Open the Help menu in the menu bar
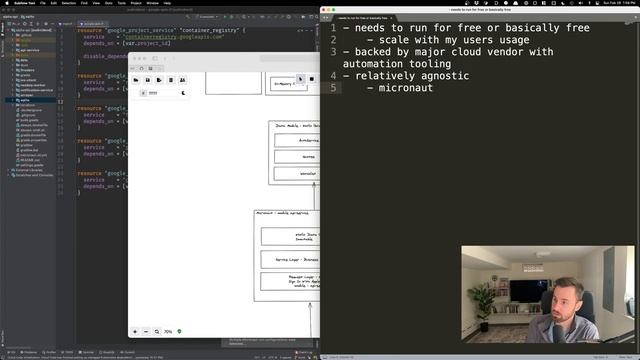This screenshot has height=360, width=640. (x=167, y=3)
